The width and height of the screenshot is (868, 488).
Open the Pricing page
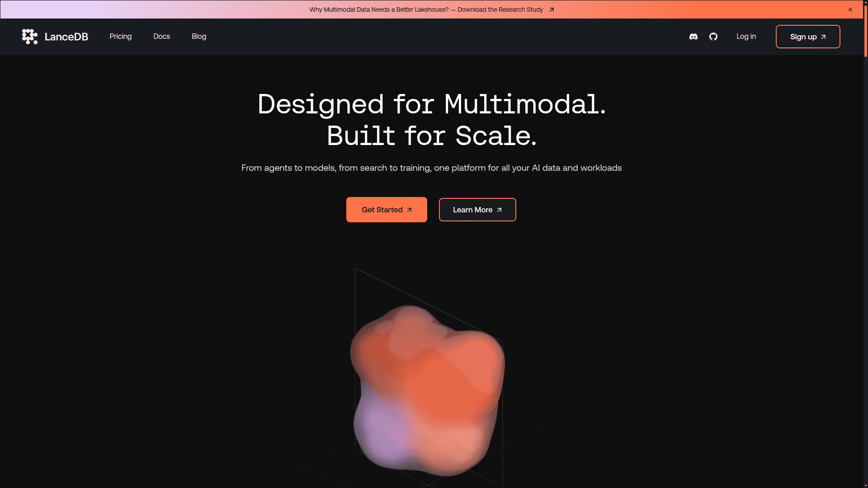(120, 37)
